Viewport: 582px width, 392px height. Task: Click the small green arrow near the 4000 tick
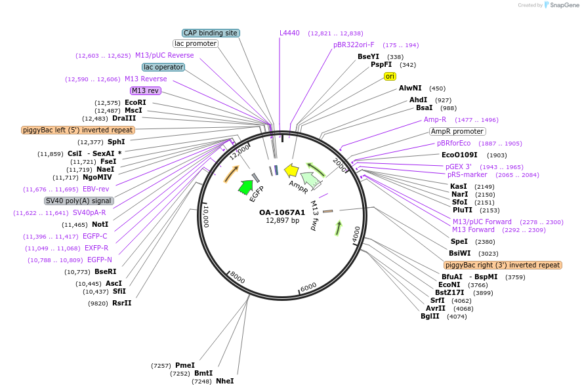[x=338, y=227]
